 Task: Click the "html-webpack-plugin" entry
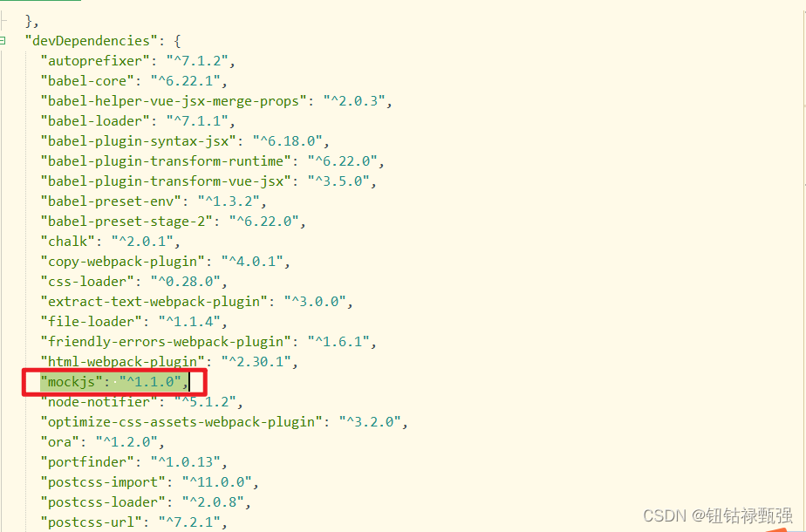(169, 362)
